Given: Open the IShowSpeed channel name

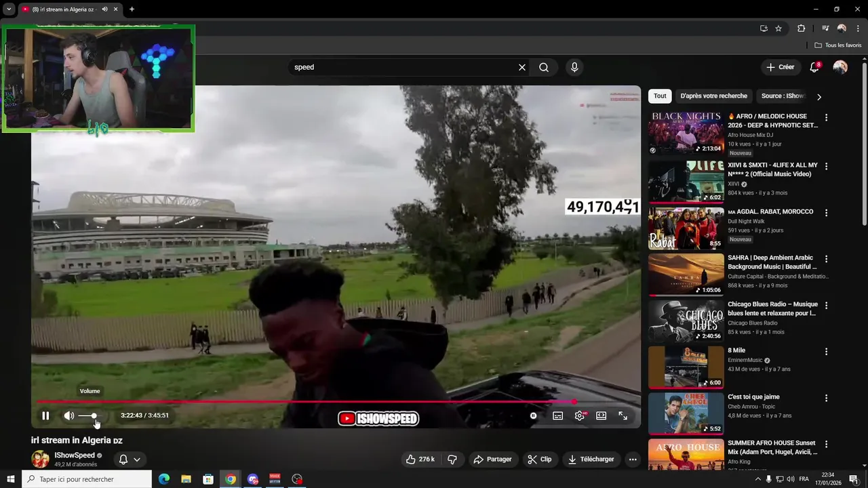Looking at the screenshot, I should 75,455.
